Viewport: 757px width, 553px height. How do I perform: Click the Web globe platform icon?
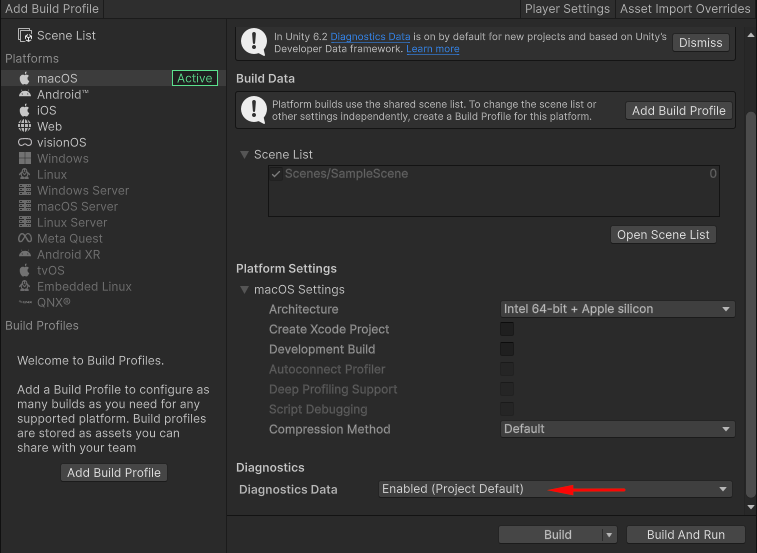(25, 126)
